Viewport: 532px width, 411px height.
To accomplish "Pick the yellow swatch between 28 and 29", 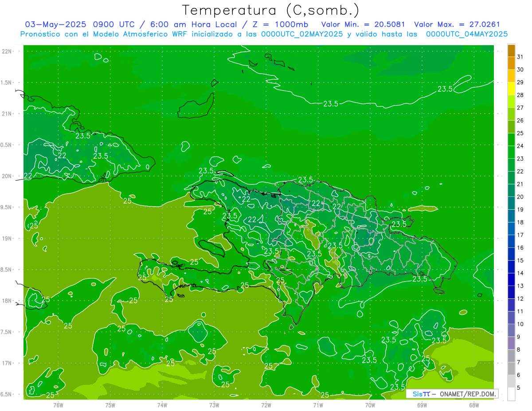I will (511, 89).
